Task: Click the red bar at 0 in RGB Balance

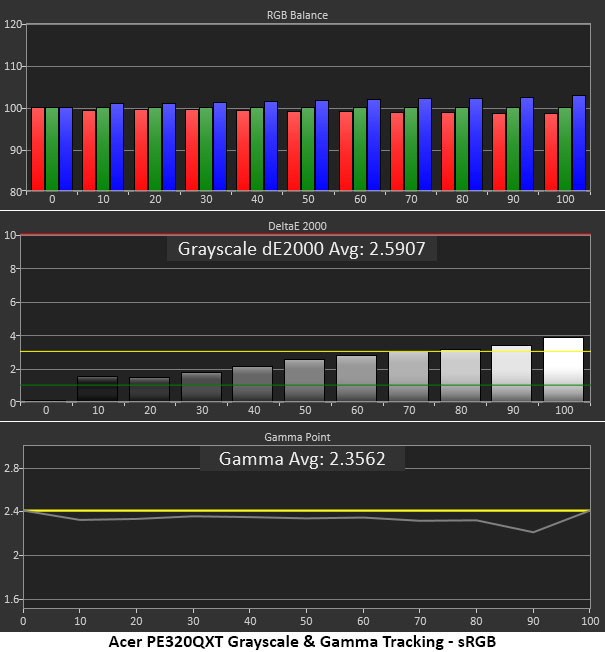Action: (38, 149)
